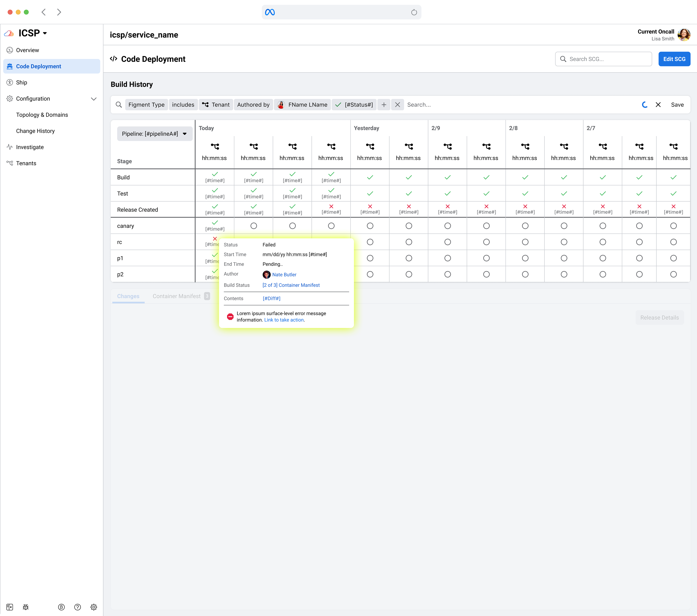697x616 pixels.
Task: Open the Link to take action link
Action: 284,320
